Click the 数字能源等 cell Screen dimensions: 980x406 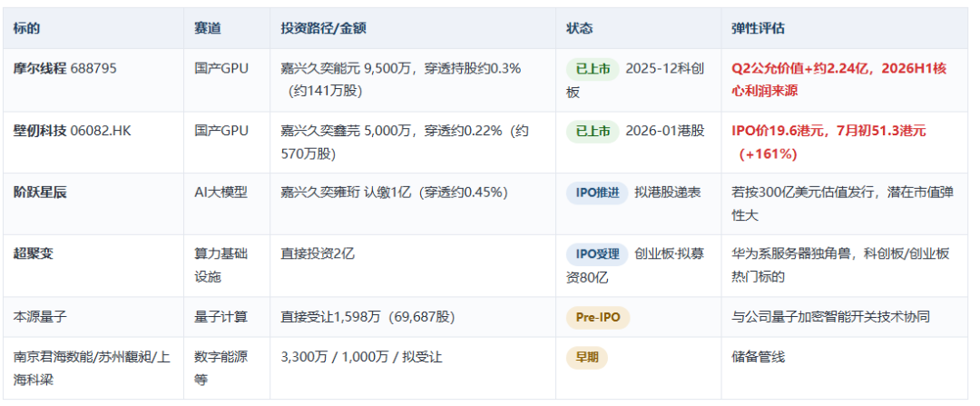[227, 369]
